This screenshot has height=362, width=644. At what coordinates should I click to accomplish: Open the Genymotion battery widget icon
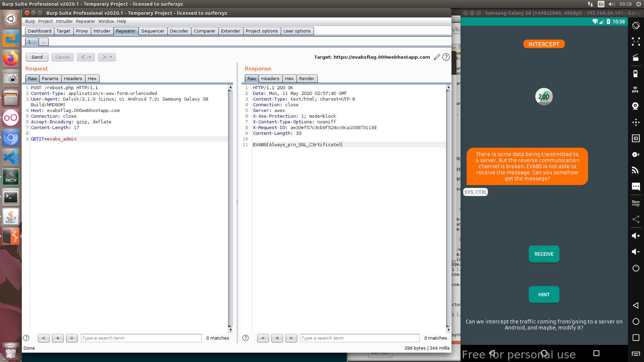635,74
